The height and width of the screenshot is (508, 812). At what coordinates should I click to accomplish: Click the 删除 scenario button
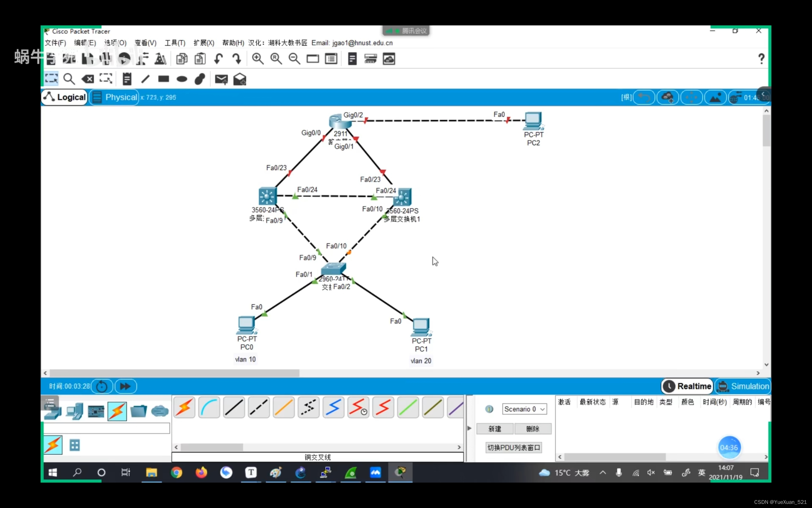coord(533,429)
